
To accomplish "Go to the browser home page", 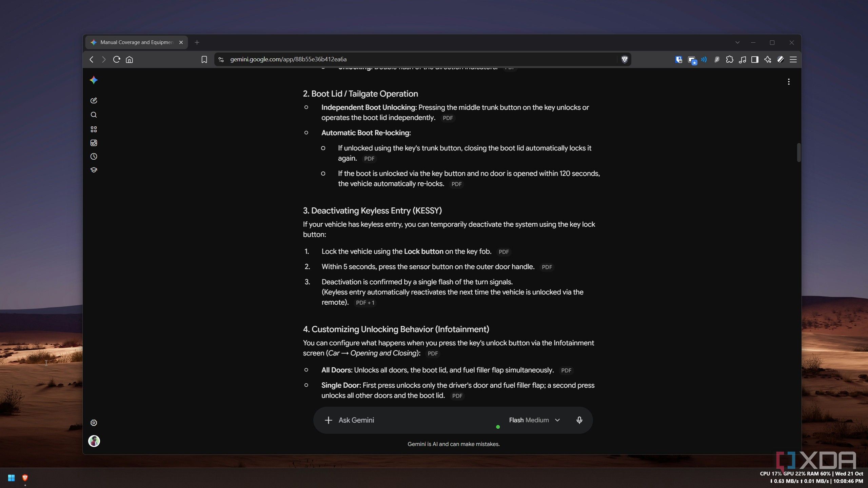I will click(x=129, y=60).
